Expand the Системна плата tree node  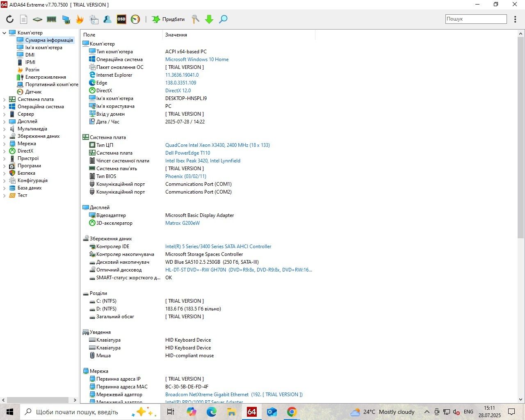[x=5, y=99]
